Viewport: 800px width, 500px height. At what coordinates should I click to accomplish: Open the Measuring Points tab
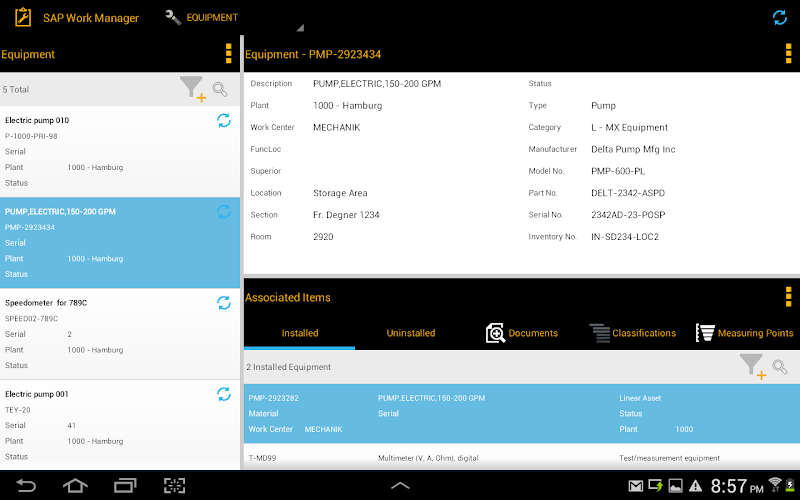745,333
